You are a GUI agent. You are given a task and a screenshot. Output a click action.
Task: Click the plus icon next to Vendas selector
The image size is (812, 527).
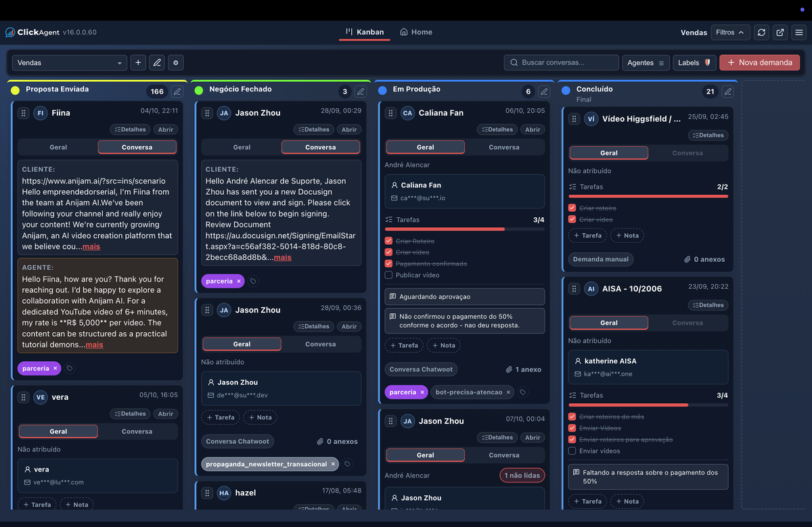click(x=138, y=62)
